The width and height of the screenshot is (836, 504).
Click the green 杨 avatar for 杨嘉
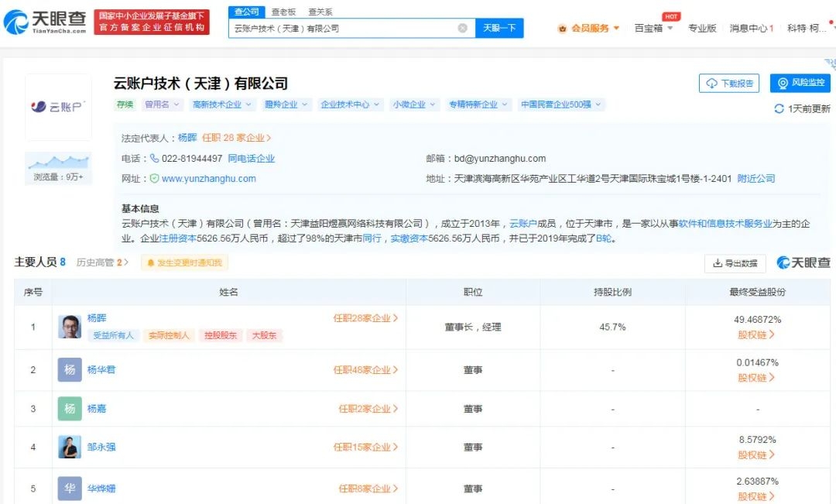70,409
